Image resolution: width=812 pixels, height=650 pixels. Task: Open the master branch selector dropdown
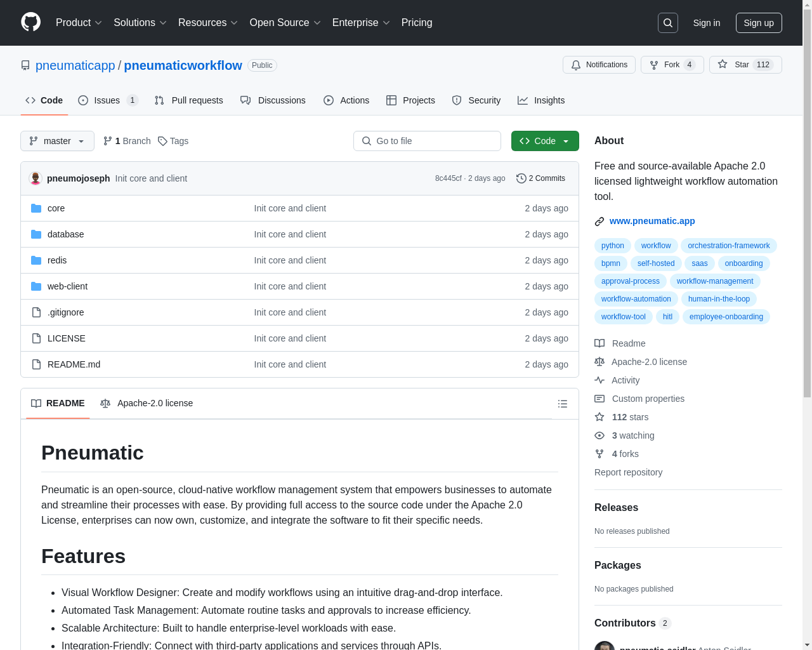click(x=57, y=141)
